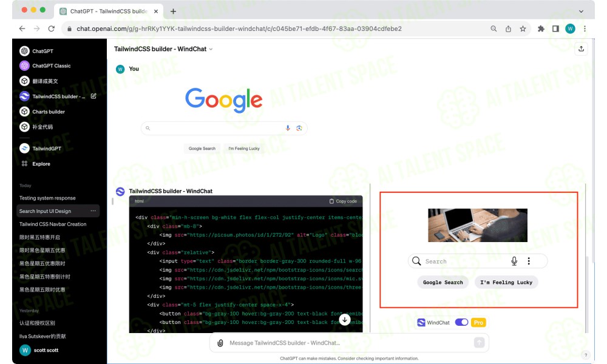Click the browser back arrow
The height and width of the screenshot is (364, 607).
tap(22, 29)
